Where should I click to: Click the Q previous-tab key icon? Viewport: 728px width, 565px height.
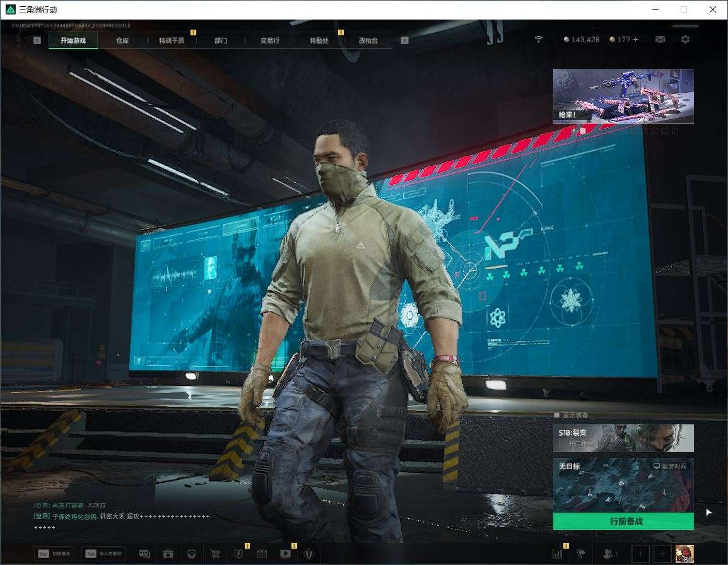(x=37, y=40)
